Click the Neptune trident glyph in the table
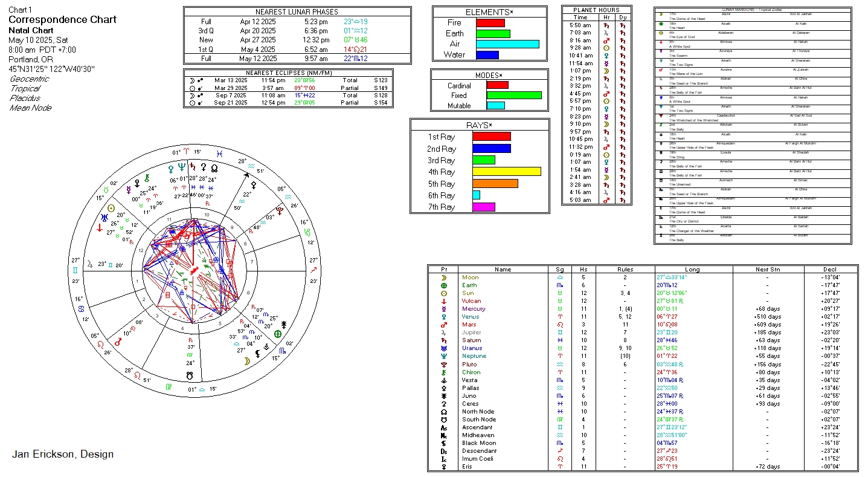This screenshot has width=868, height=477. pos(444,356)
